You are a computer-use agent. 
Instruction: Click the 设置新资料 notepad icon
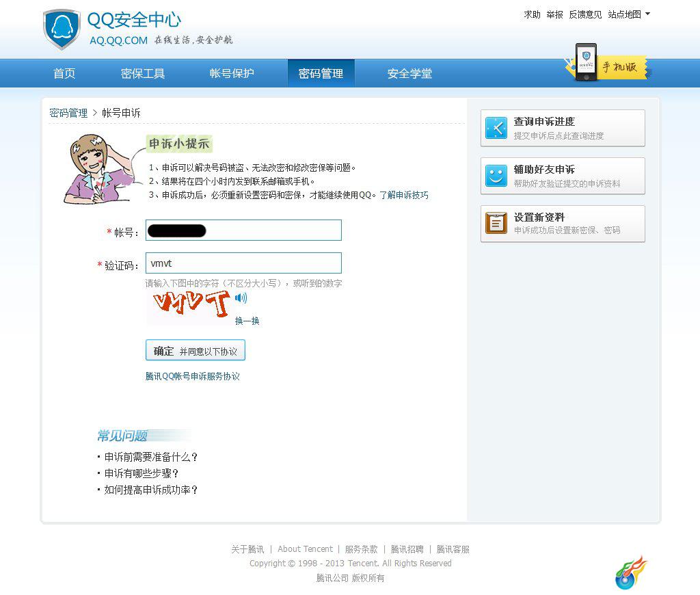496,224
